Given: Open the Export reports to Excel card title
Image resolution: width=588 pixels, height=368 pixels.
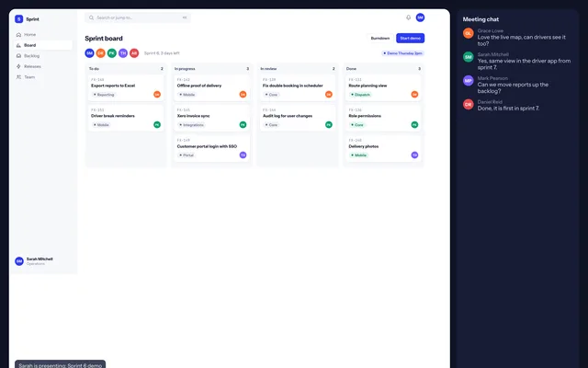Looking at the screenshot, I should point(113,86).
